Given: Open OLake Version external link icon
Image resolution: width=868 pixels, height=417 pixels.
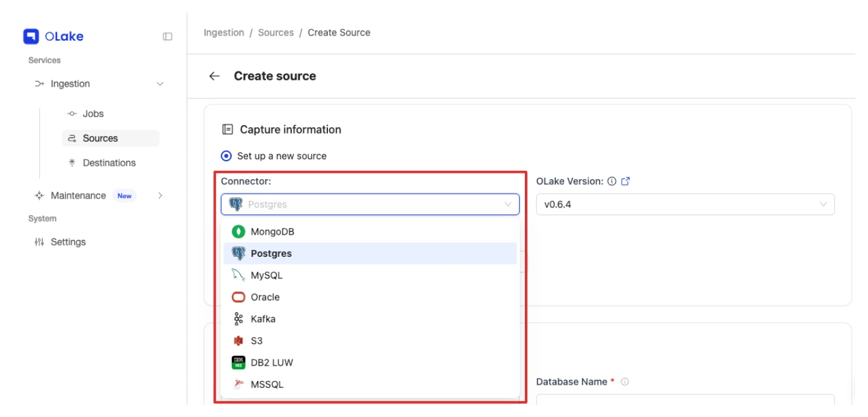Looking at the screenshot, I should 626,181.
